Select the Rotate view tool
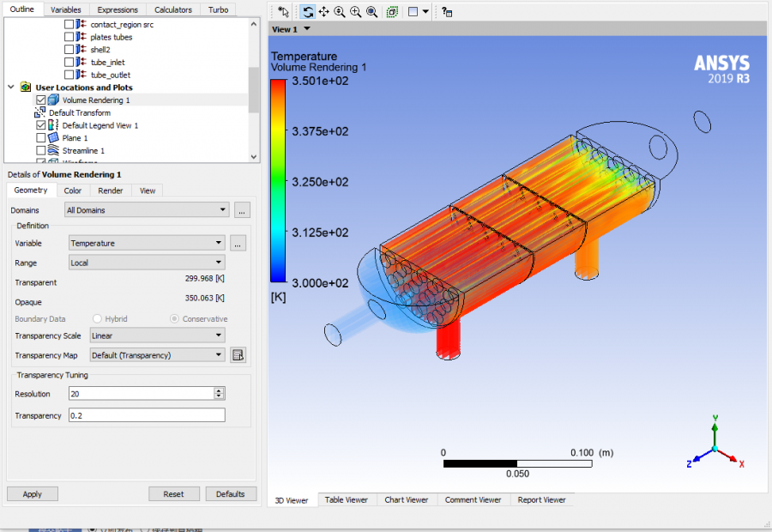Viewport: 772px width, 532px height. (x=308, y=12)
